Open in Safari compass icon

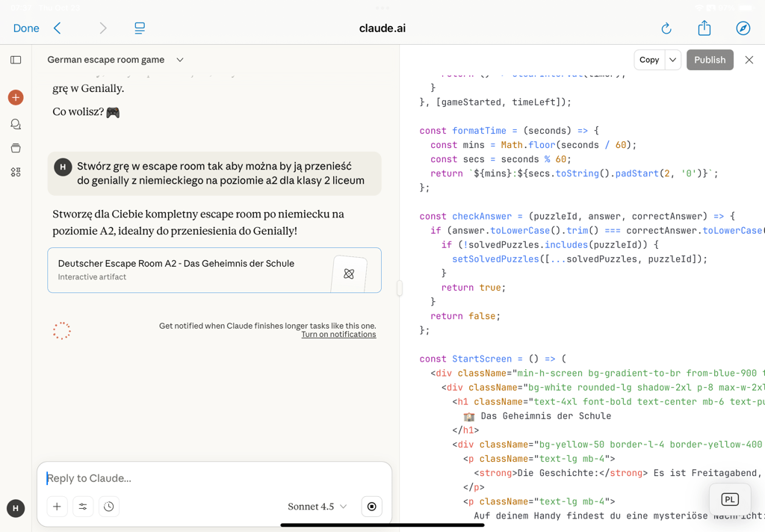coord(743,28)
